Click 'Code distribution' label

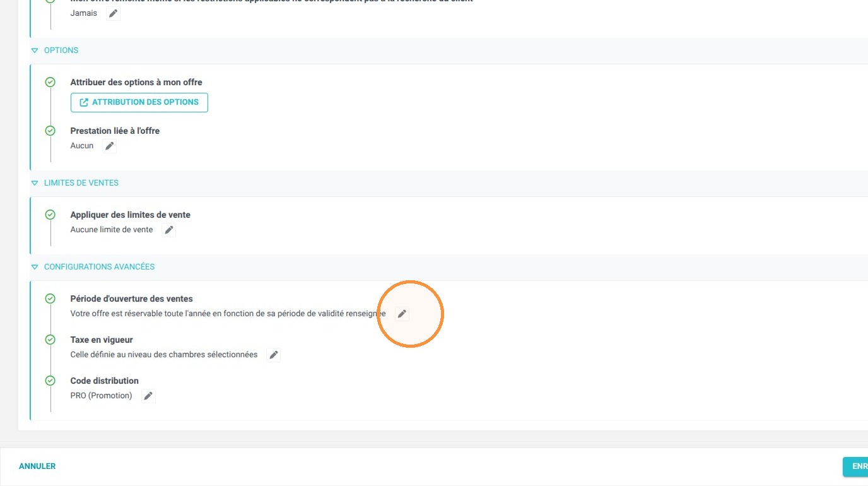point(104,381)
